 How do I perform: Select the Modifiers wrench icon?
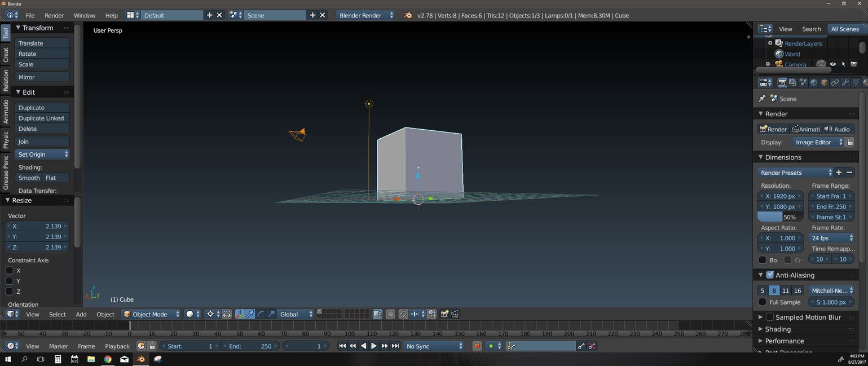[845, 82]
